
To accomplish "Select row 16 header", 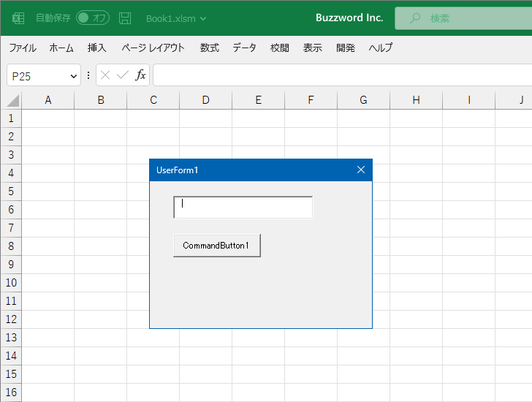I will tap(11, 392).
